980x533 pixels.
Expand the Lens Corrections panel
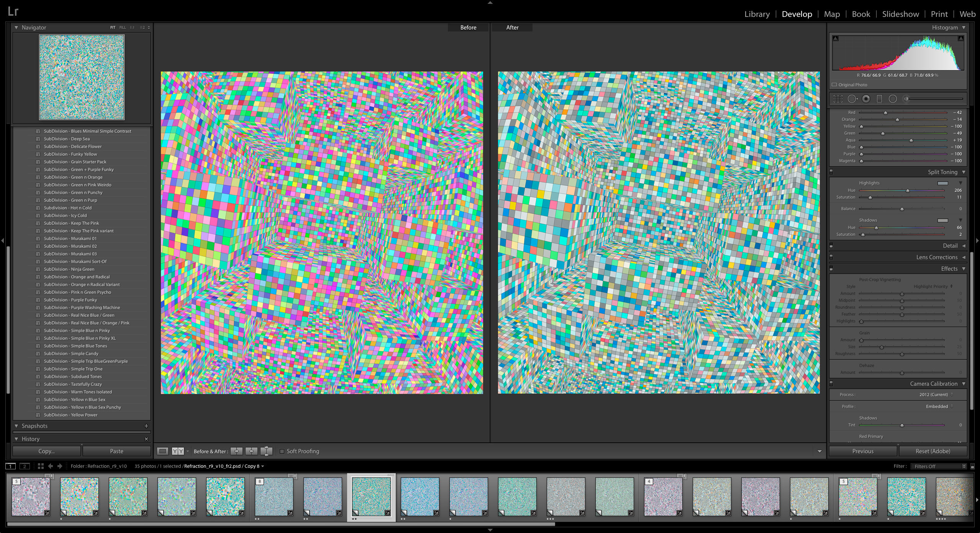[964, 257]
